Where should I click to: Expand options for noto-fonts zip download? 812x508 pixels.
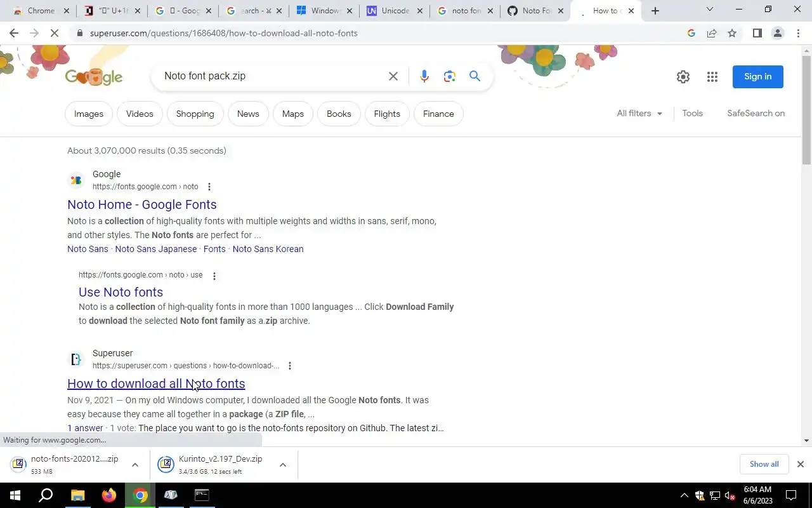pos(135,465)
